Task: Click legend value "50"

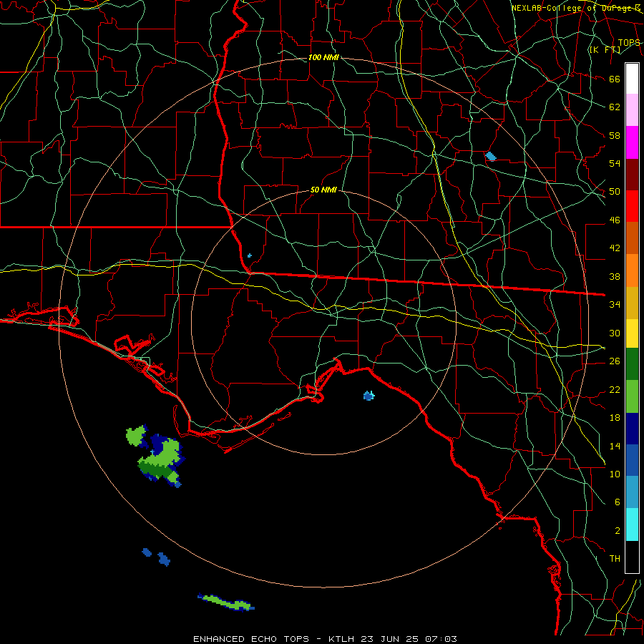Action: [615, 191]
